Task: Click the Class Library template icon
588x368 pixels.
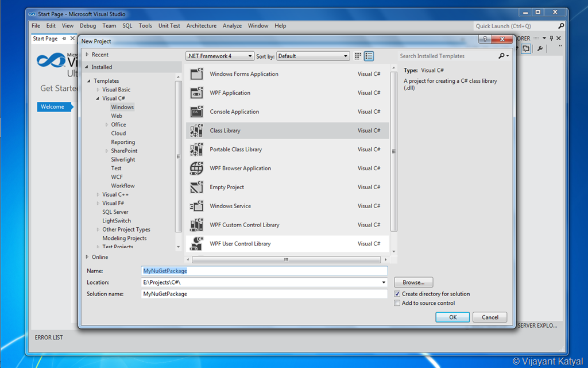Action: [196, 131]
